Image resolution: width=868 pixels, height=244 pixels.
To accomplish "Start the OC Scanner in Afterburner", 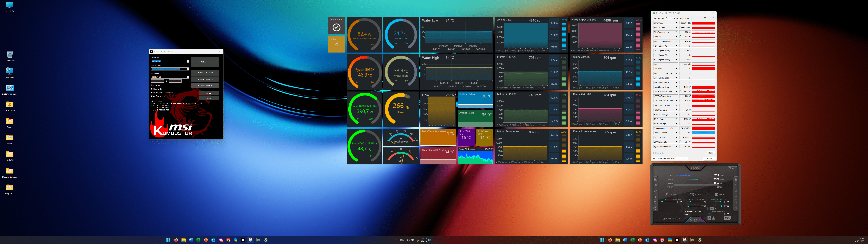I will (x=655, y=197).
